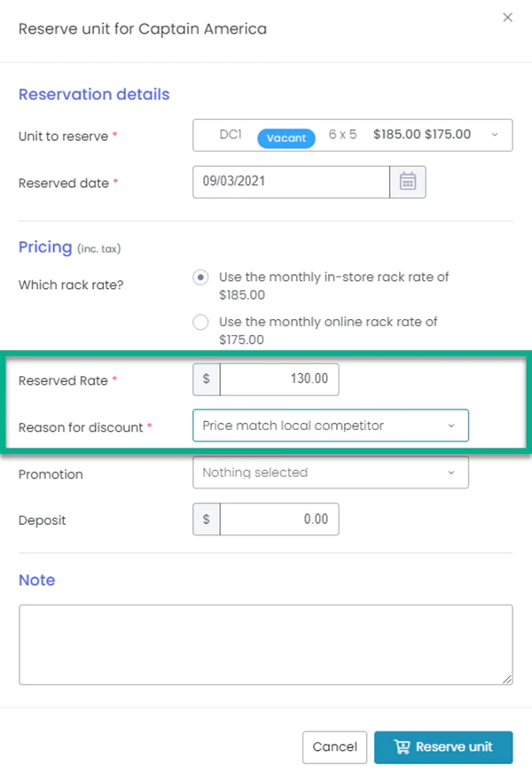This screenshot has height=781, width=532.
Task: Close the Reserve unit dialog
Action: (507, 18)
